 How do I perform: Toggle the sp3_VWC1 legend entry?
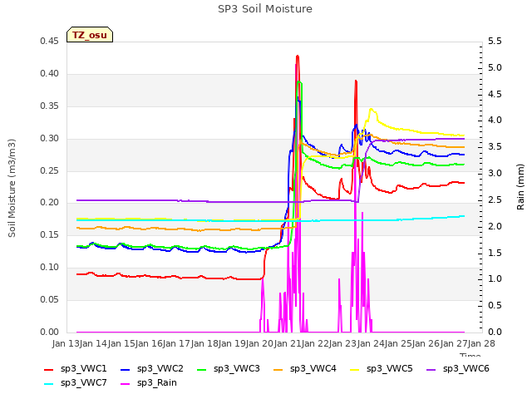pos(76,368)
